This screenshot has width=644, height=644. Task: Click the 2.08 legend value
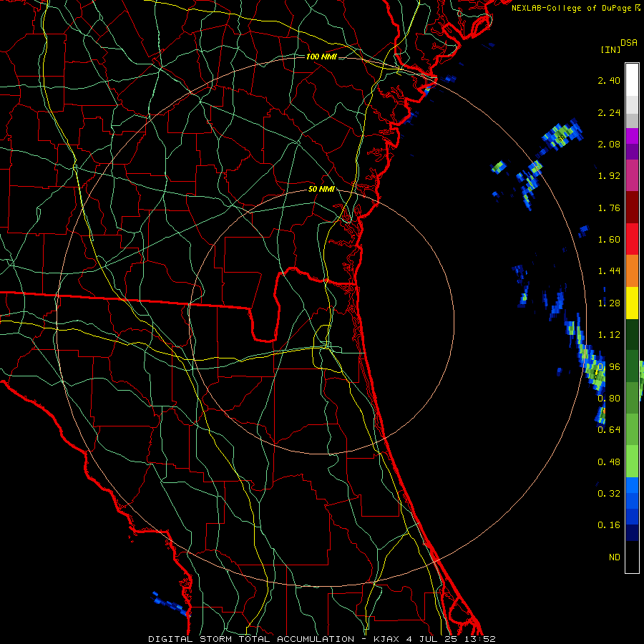(609, 144)
